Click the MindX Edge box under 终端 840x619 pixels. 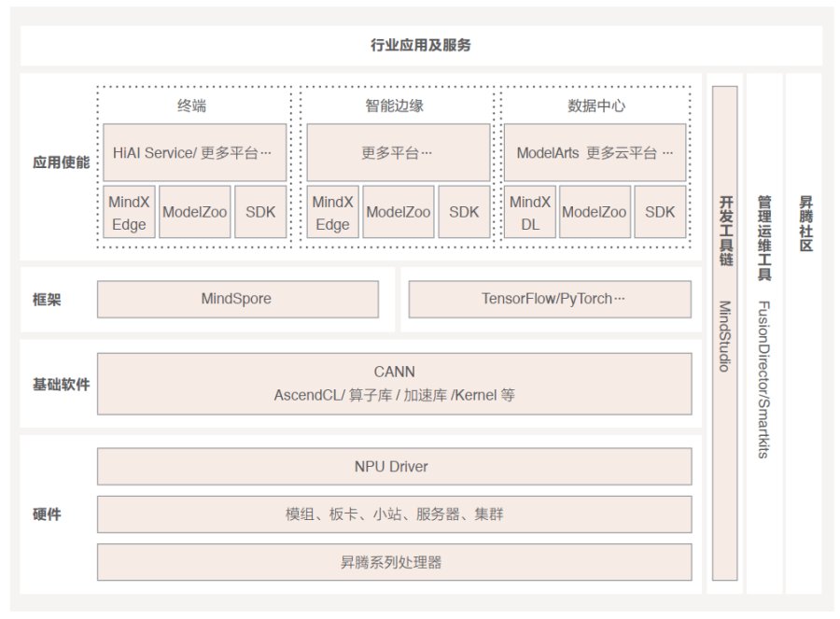[129, 212]
